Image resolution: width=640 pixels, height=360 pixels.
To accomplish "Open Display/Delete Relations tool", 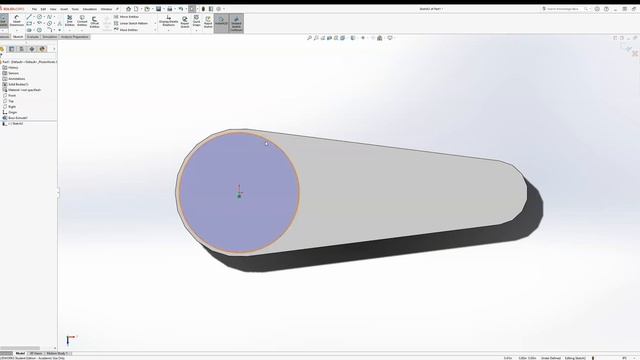I will tap(169, 21).
